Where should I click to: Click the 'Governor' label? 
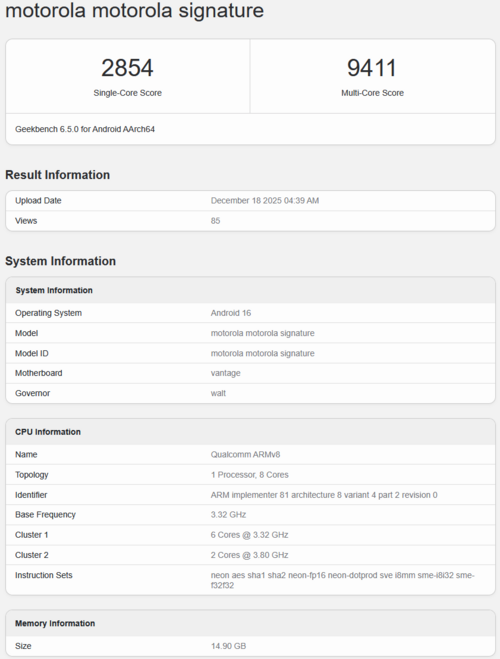[x=32, y=393]
